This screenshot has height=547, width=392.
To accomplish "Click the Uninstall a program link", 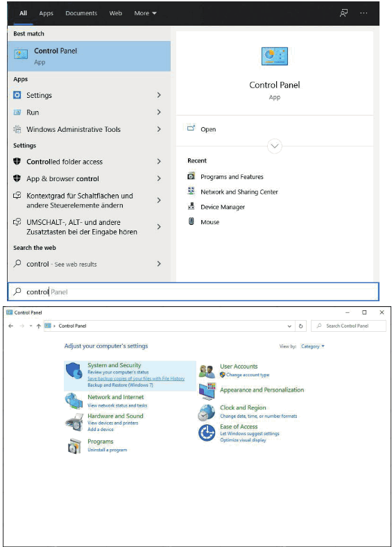I will 108,450.
